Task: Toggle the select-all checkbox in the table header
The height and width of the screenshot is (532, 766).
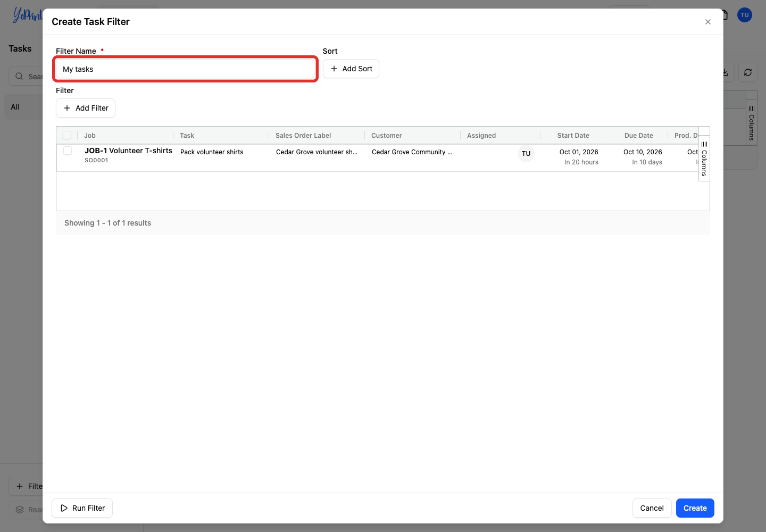Action: (67, 135)
